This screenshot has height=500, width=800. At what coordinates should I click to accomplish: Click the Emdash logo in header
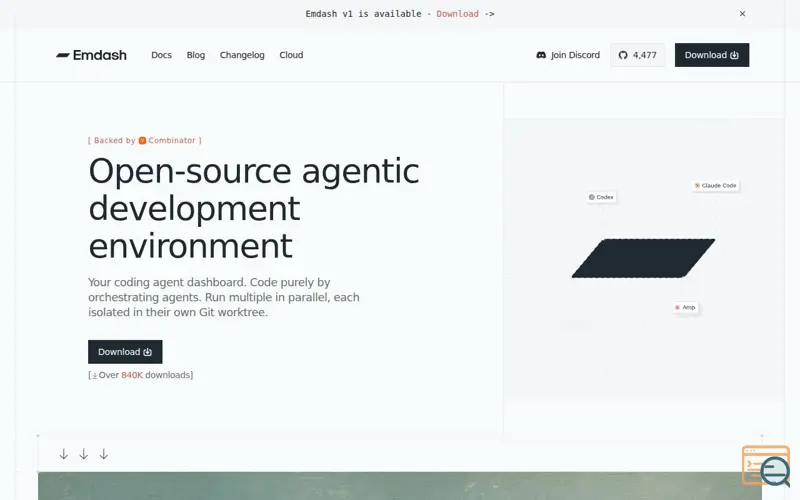point(91,55)
